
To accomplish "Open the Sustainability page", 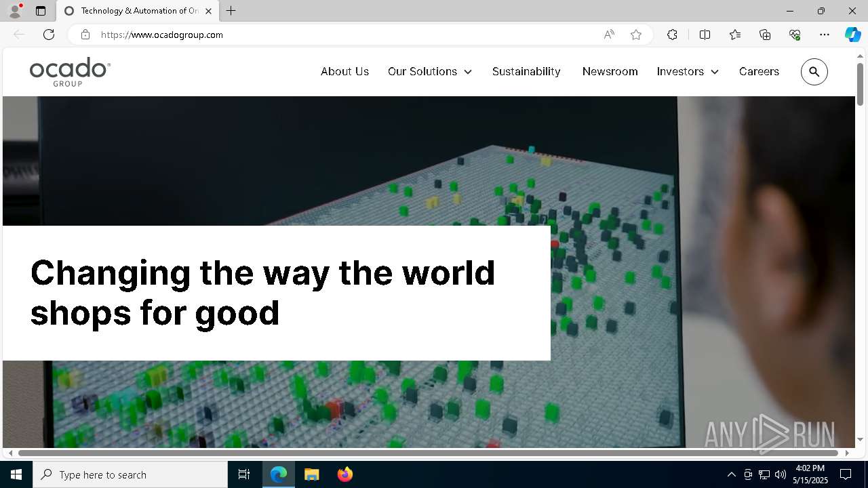I will (526, 71).
